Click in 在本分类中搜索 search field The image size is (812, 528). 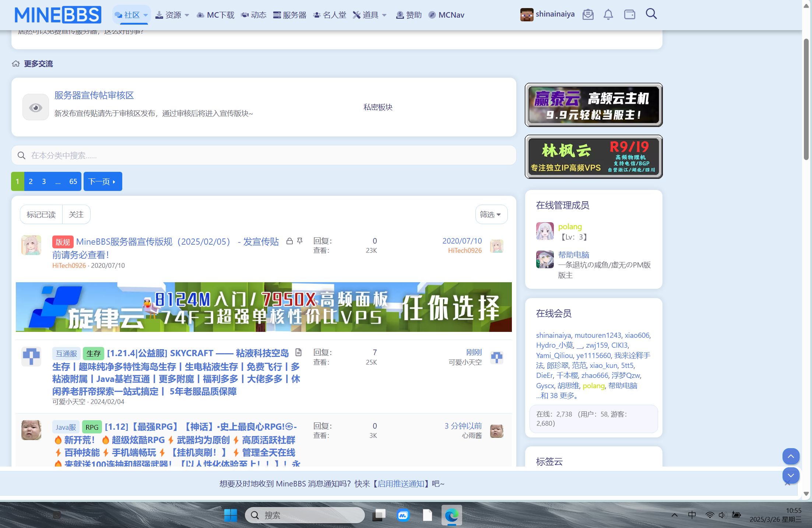pos(264,155)
